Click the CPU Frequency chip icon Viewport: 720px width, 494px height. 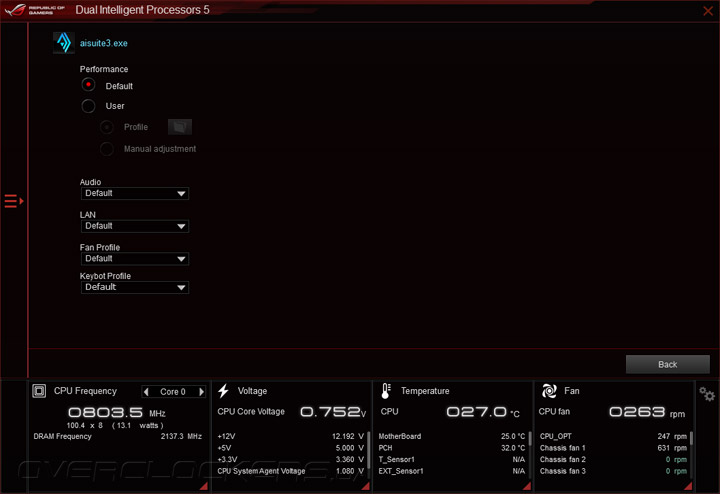[x=39, y=391]
